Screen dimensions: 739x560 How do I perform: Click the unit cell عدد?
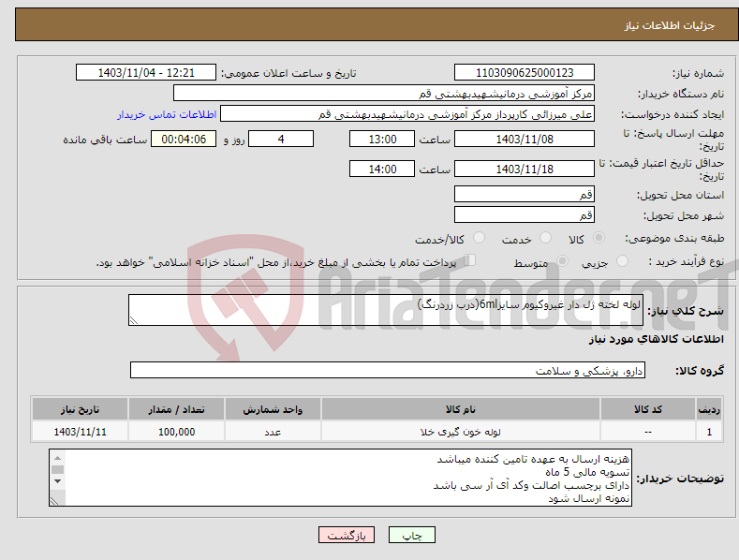pos(273,432)
